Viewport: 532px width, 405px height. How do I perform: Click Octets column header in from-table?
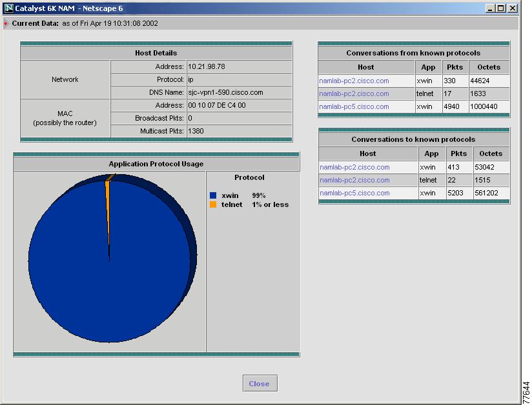489,67
